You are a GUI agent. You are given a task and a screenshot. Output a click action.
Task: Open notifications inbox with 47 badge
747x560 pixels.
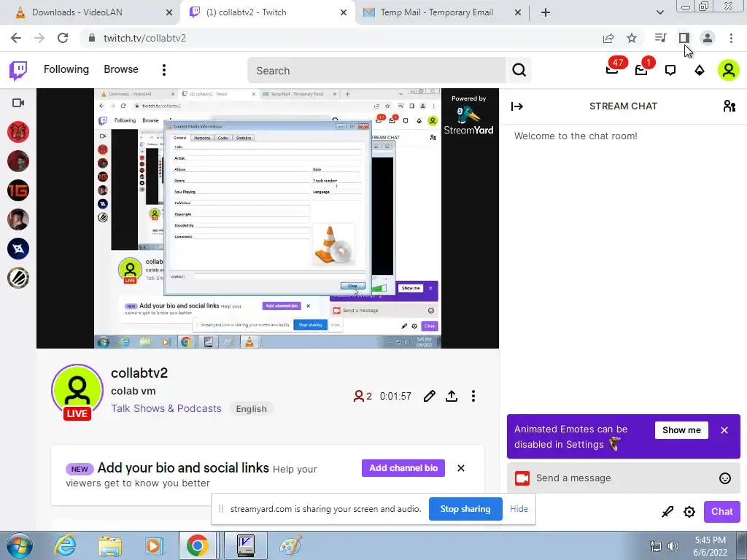tap(613, 69)
